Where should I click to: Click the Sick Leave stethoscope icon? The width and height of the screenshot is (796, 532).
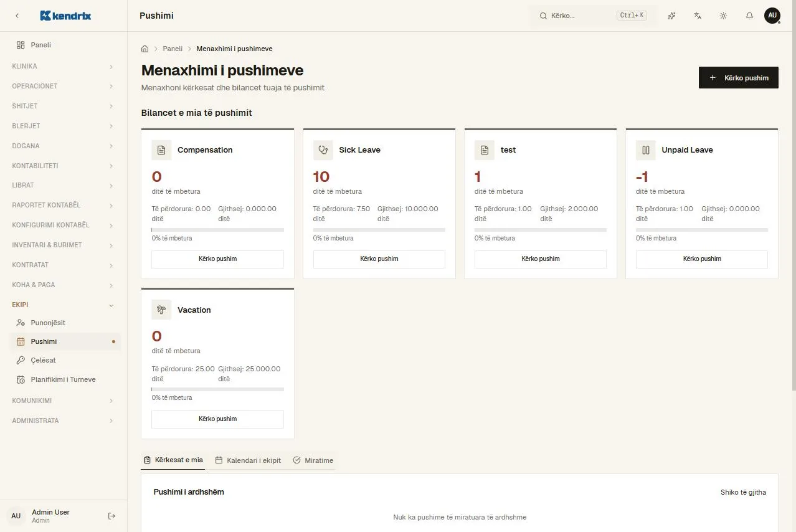(323, 150)
